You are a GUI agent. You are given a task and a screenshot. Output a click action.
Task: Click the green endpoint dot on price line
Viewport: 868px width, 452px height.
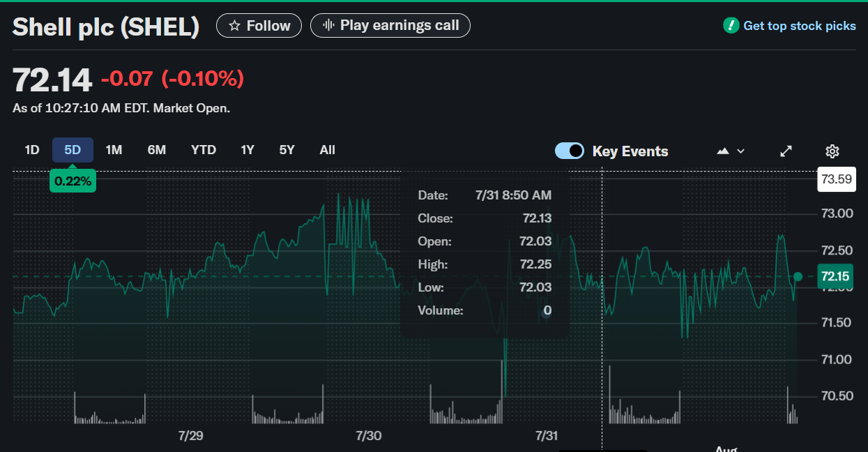coord(798,277)
